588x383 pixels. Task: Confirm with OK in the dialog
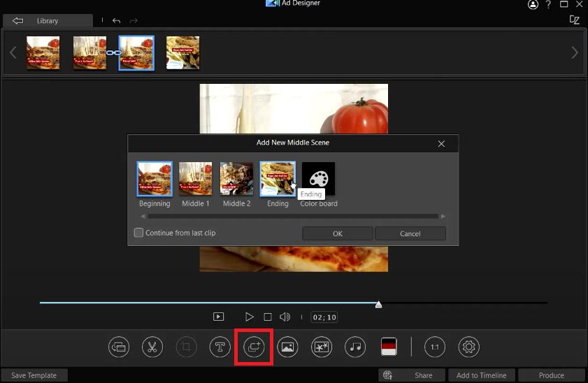click(x=338, y=233)
